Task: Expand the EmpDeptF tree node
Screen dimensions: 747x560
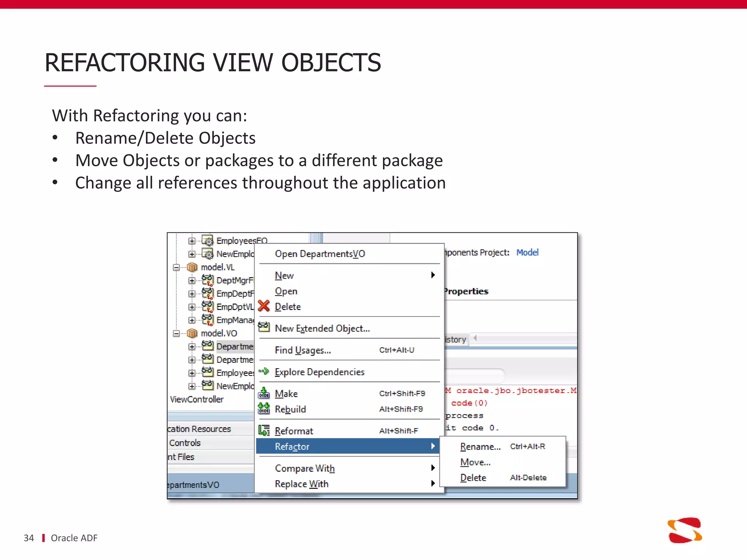Action: (x=192, y=293)
